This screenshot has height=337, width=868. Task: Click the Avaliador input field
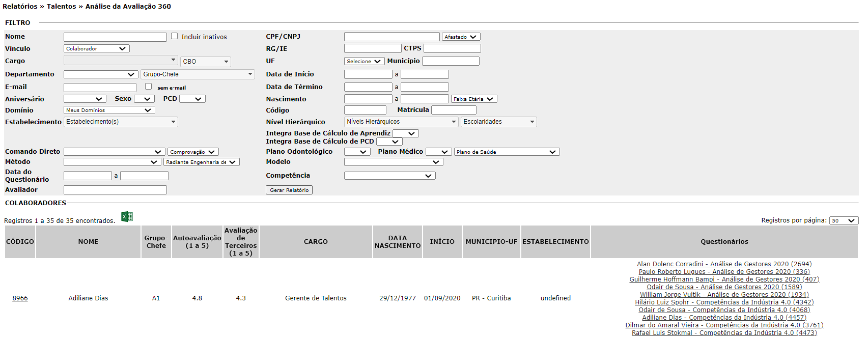(115, 190)
